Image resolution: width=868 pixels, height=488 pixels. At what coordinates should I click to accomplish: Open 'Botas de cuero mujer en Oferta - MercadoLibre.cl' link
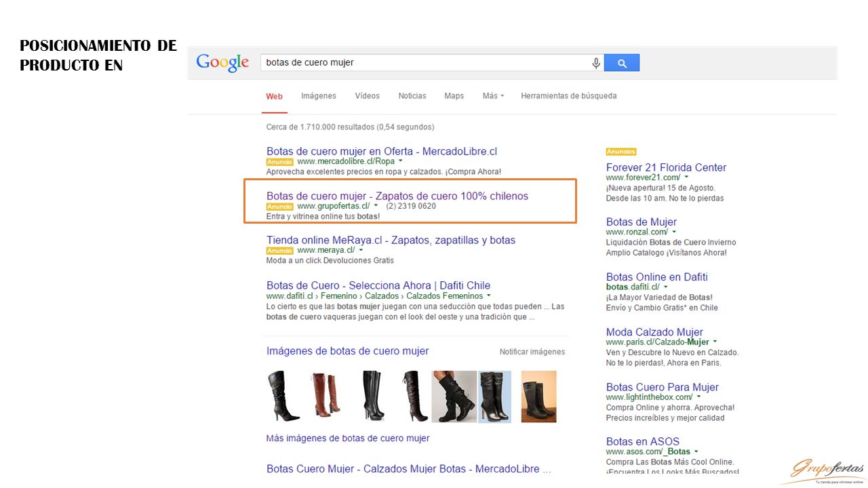pyautogui.click(x=382, y=151)
